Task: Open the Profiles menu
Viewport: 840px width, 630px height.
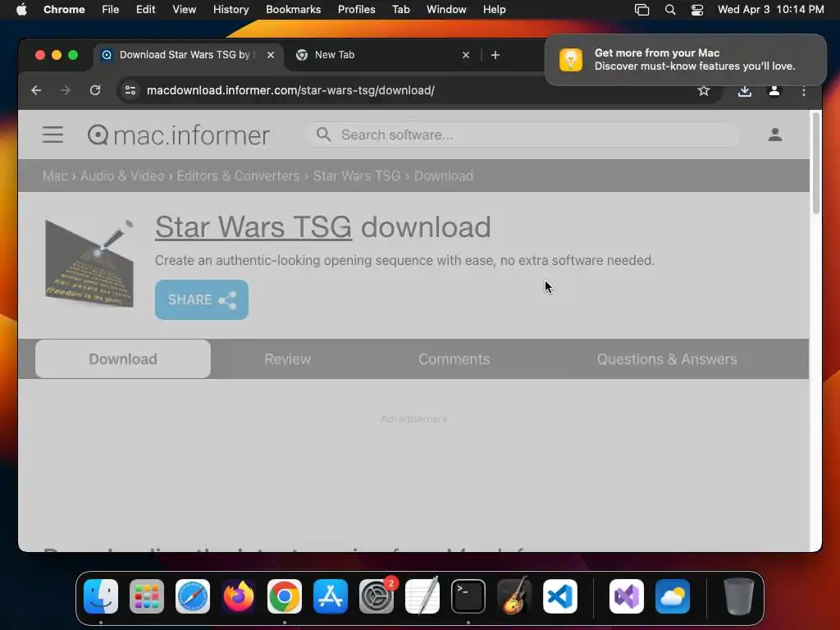Action: click(x=356, y=10)
